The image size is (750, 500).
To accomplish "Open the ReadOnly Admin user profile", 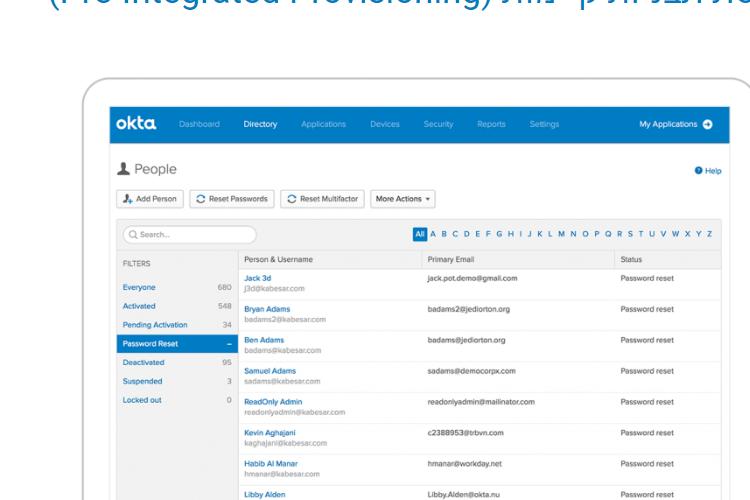I will tap(273, 402).
